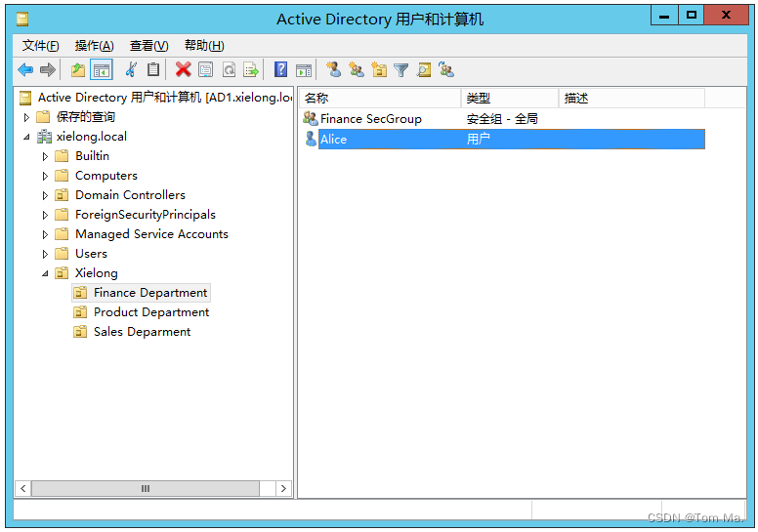This screenshot has height=532, width=758.
Task: Expand the 保存的查询 node
Action: point(26,117)
